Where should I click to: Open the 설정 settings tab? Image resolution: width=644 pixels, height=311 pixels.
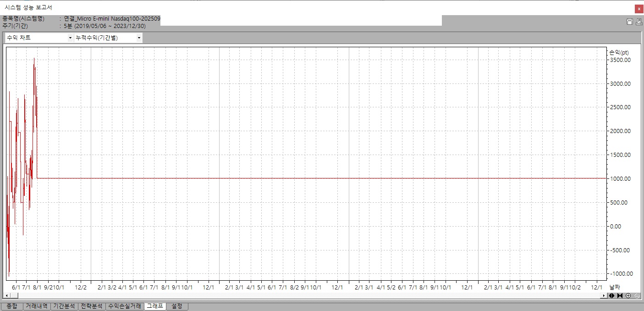176,306
